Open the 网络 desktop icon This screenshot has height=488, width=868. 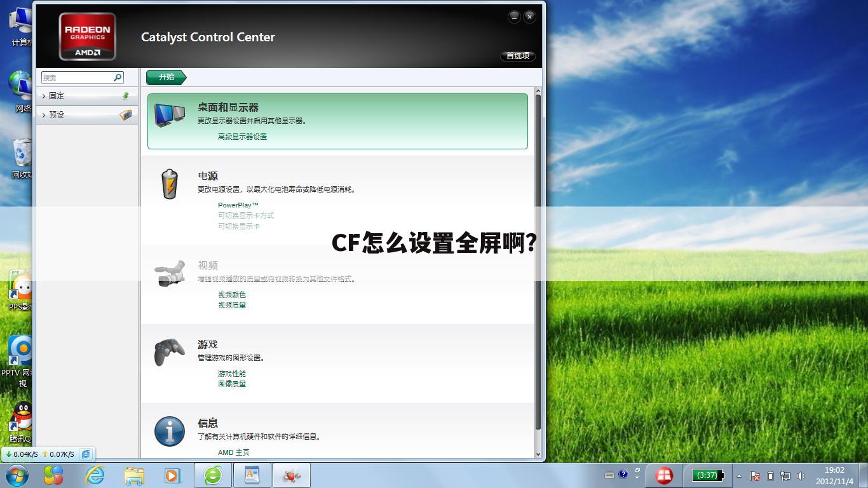[x=21, y=91]
